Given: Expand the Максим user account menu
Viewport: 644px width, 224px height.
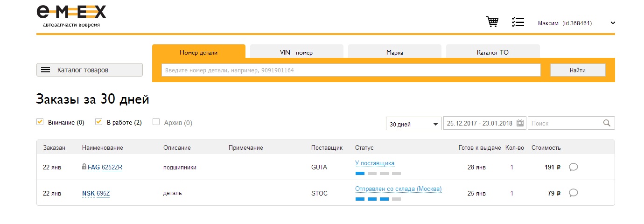Looking at the screenshot, I should 613,23.
